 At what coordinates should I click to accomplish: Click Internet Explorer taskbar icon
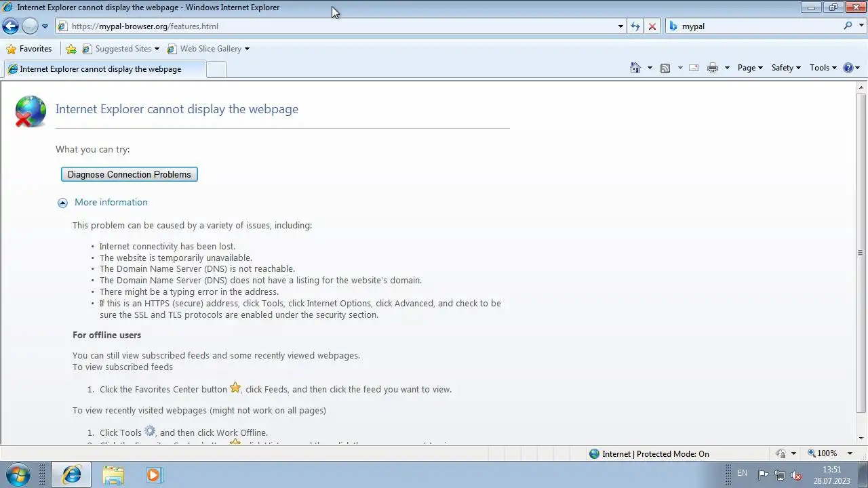tap(72, 475)
